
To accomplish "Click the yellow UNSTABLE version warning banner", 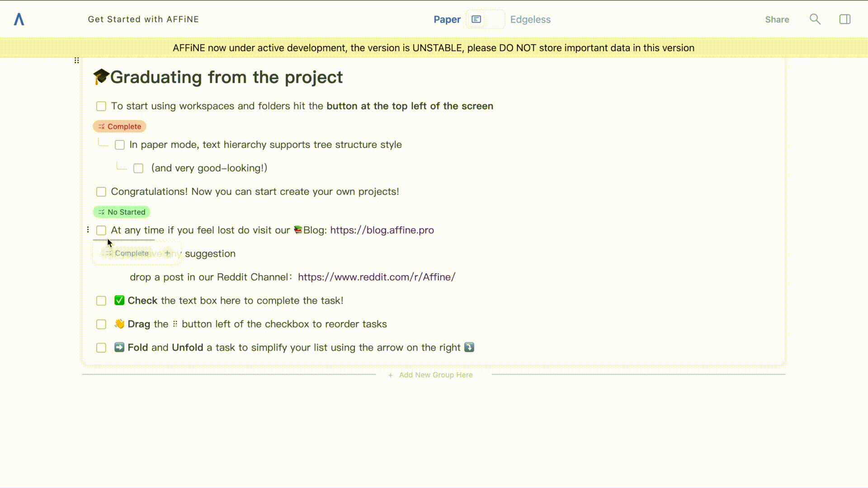I will tap(434, 48).
